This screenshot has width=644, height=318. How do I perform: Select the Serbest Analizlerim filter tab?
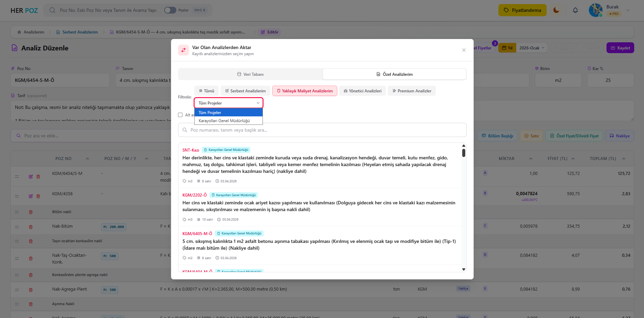coord(245,91)
